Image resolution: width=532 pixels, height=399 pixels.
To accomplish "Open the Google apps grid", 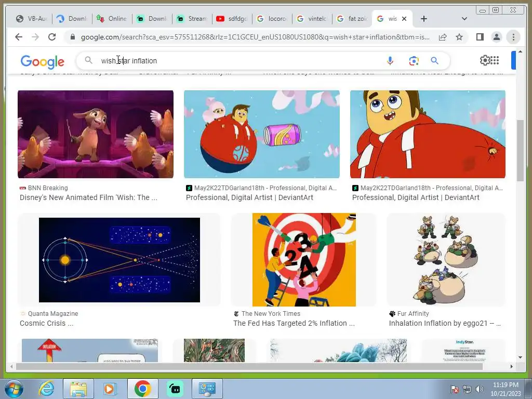I will 495,60.
